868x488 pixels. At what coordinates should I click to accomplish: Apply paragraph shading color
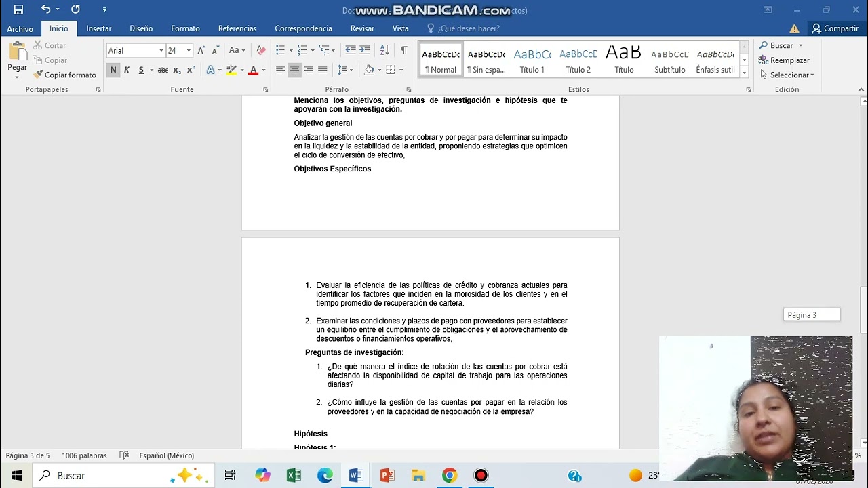[370, 70]
